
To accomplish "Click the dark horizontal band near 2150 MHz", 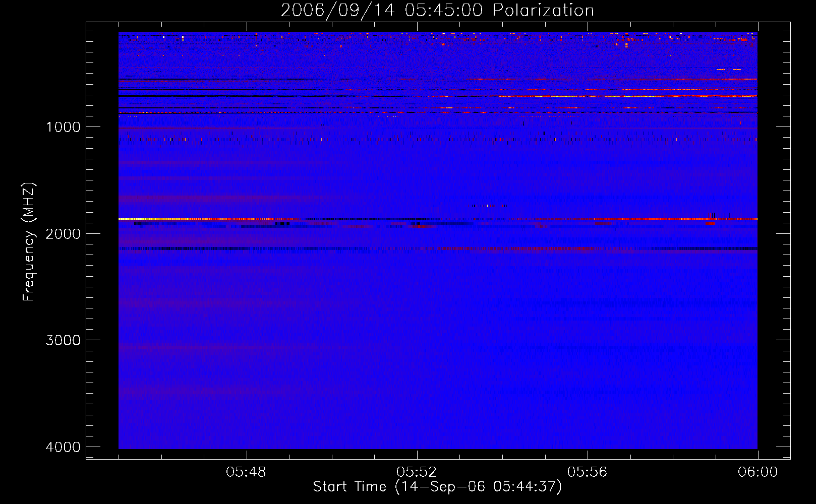I will [x=438, y=248].
